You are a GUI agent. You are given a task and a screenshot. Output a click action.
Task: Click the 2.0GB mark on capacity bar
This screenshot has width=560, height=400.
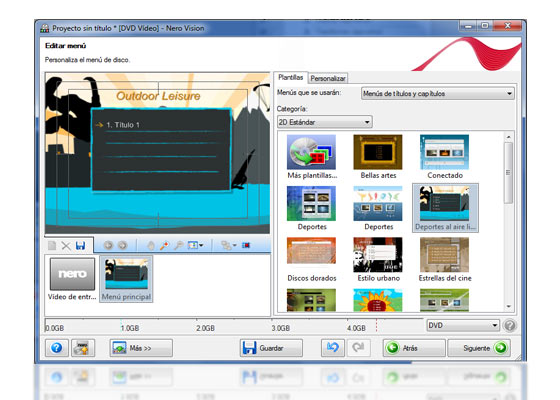click(x=205, y=328)
